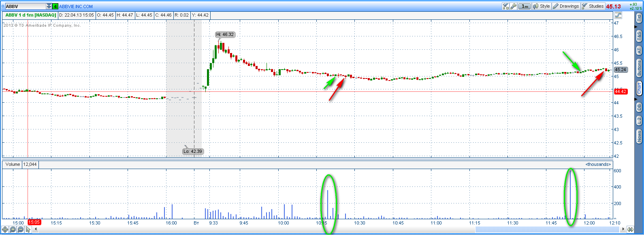Switch to the AT sidebar tab
This screenshot has width=644, height=235.
(639, 50)
